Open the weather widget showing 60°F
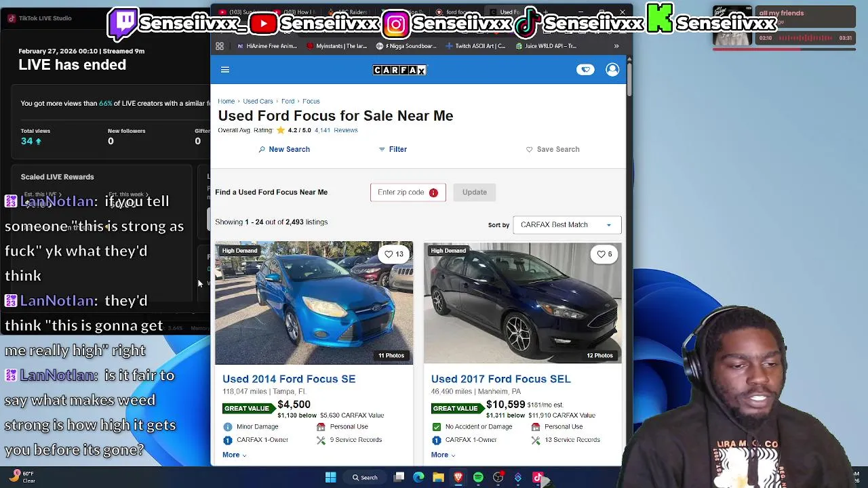Screen dimensions: 868x488 tap(22, 477)
